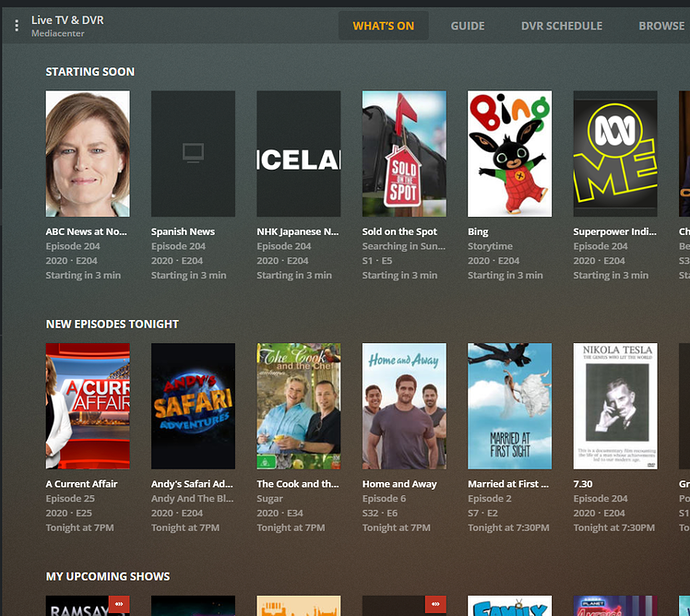690x616 pixels.
Task: Click the NHK Japanese N... title
Action: [298, 231]
